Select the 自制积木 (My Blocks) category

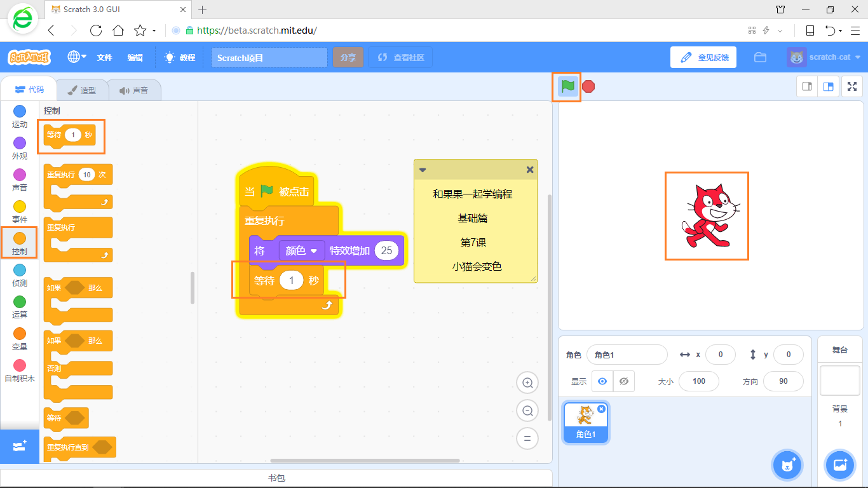tap(20, 371)
